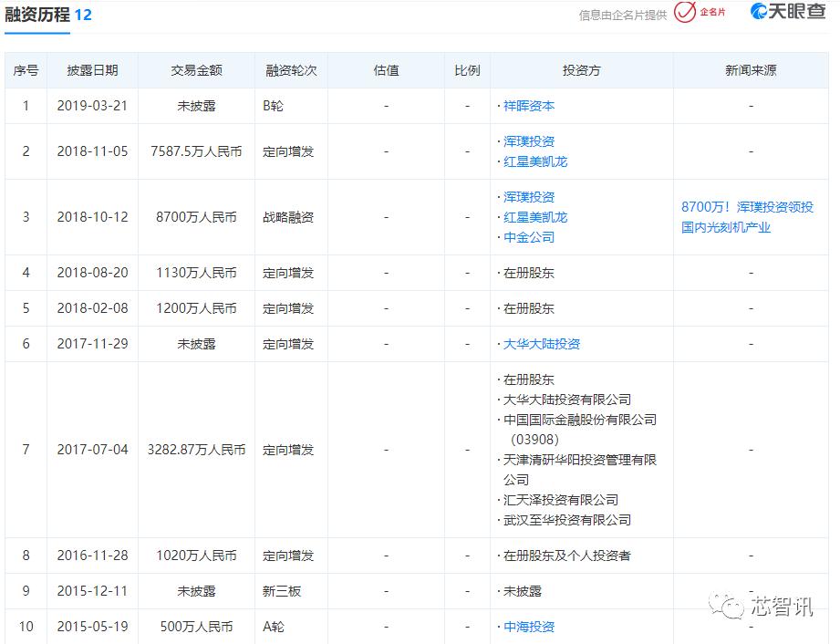Viewport: 840px width, 644px height.
Task: Click the 新闻来源 column header
Action: click(751, 70)
